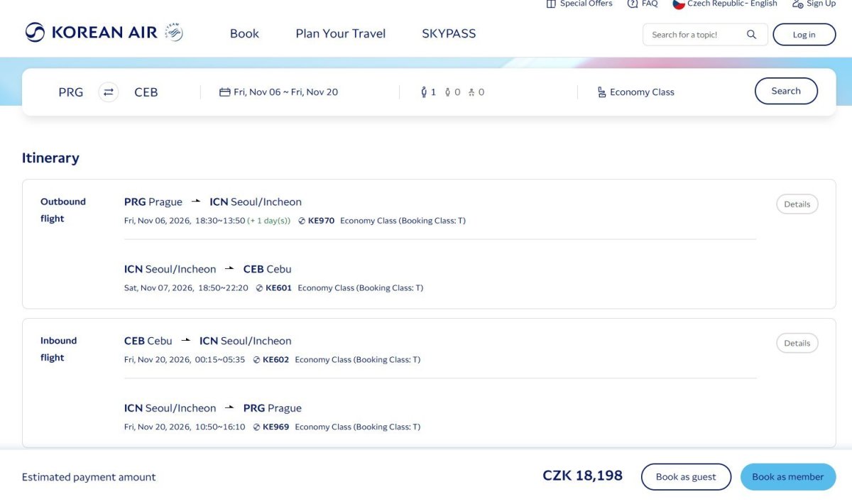Expand Details for the Outbound flight
852x504 pixels.
(797, 204)
